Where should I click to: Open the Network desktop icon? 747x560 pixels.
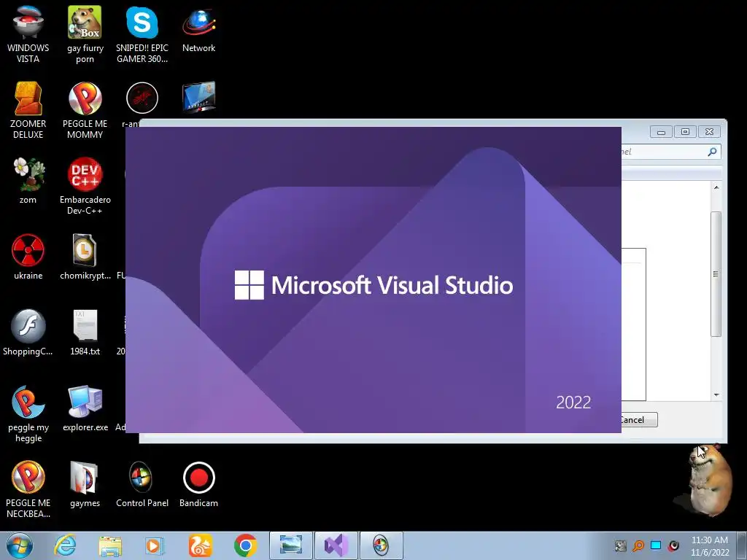click(x=198, y=29)
